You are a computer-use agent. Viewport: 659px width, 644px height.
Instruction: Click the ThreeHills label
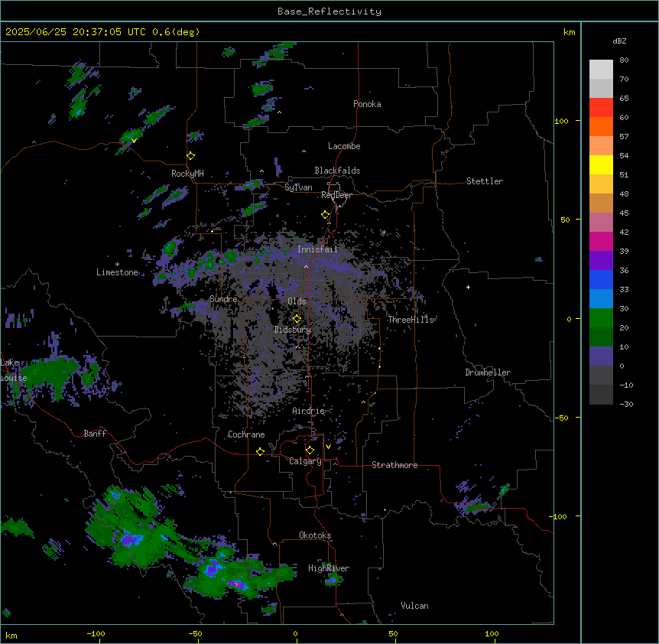[411, 320]
